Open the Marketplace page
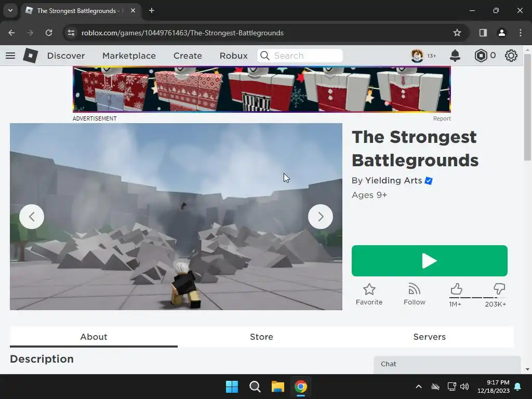The image size is (532, 399). [x=129, y=56]
